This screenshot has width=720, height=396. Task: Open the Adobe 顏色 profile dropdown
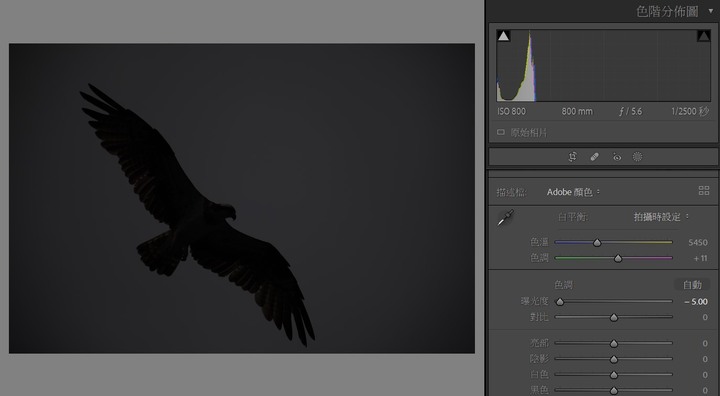tap(573, 192)
